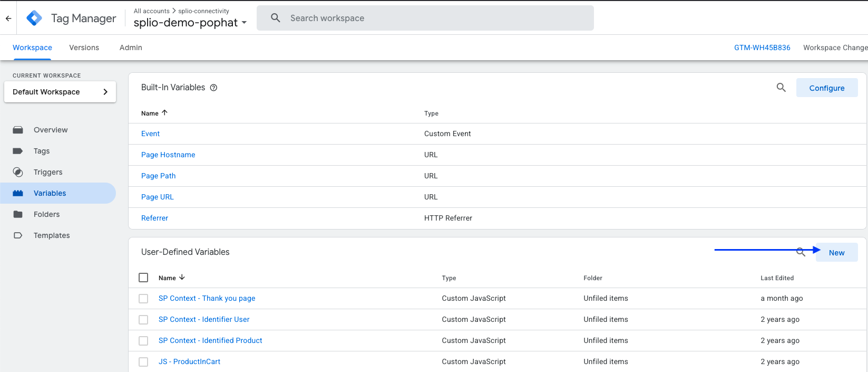
Task: Click the splio-connectivity breadcrumb
Action: point(203,11)
